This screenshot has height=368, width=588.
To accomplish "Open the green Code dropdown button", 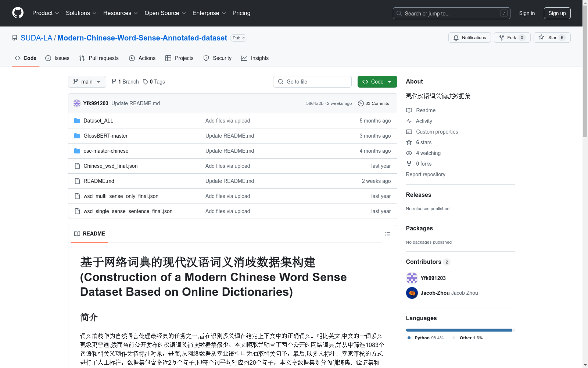I will tap(377, 82).
